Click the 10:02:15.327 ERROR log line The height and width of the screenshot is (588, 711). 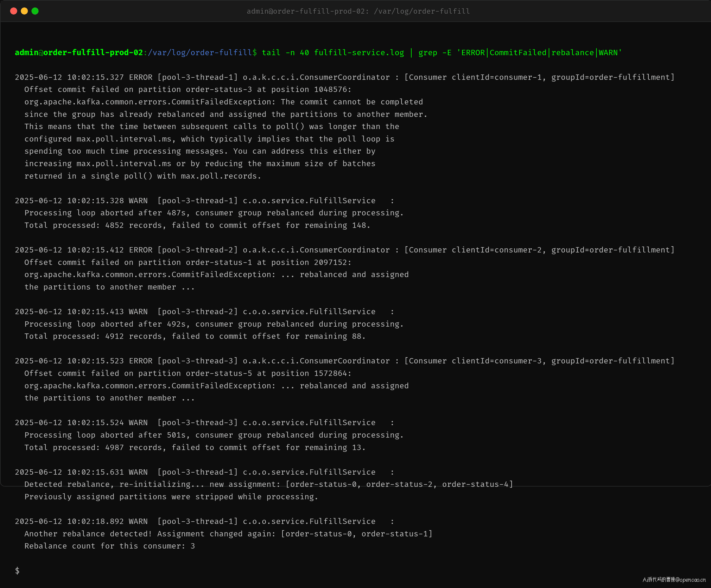[x=345, y=77]
